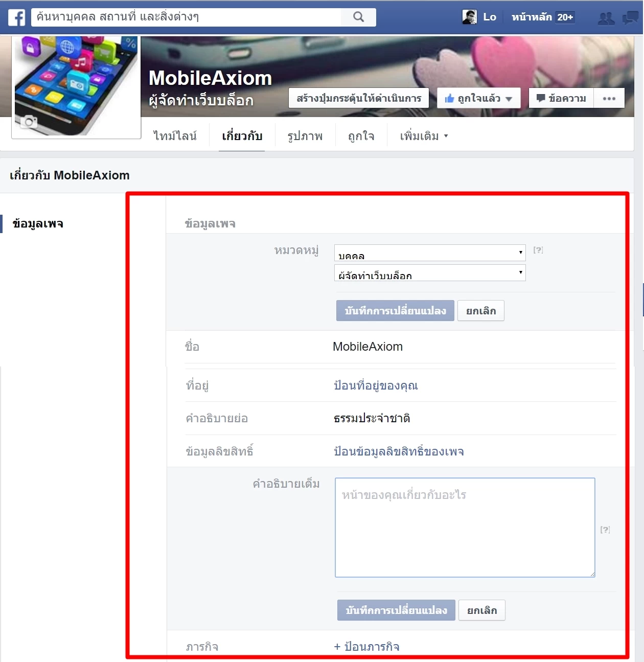Image resolution: width=644 pixels, height=662 pixels.
Task: Click the คำอธิบายเต็ม description textarea
Action: (465, 528)
